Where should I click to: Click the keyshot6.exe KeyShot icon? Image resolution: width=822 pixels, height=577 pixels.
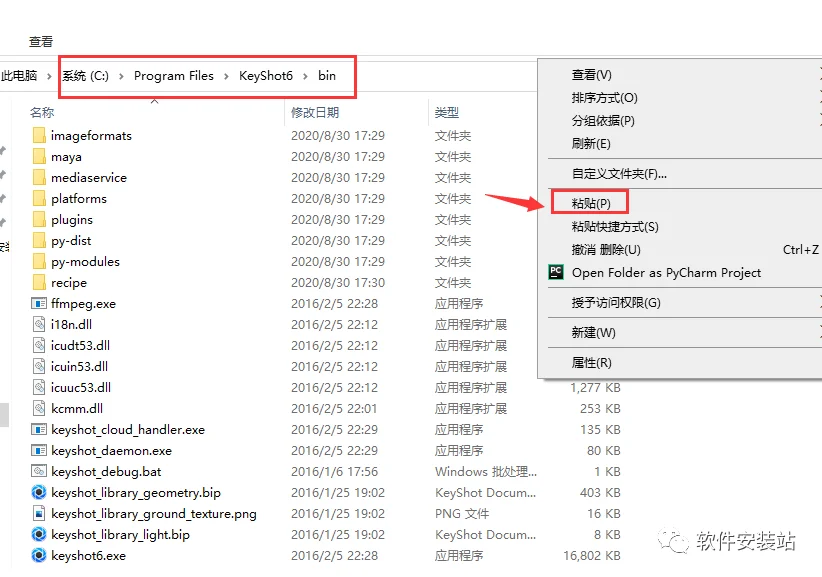click(39, 556)
